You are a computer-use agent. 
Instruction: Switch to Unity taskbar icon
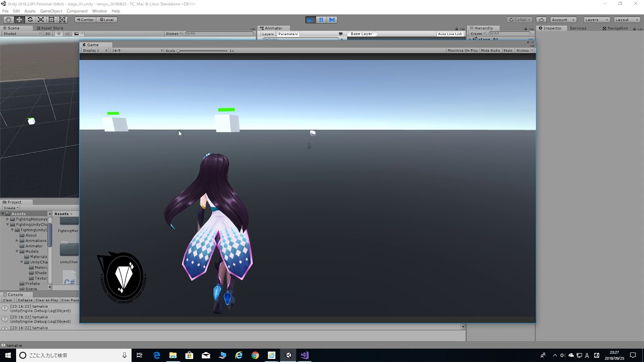coord(288,355)
